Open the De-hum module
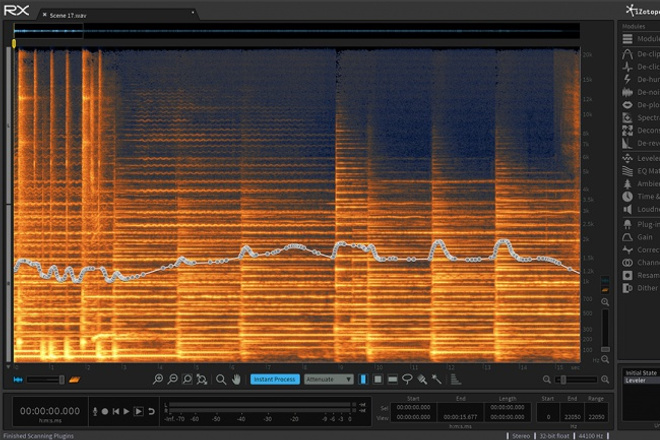Screen dimensions: 660x440 pyautogui.click(x=641, y=79)
